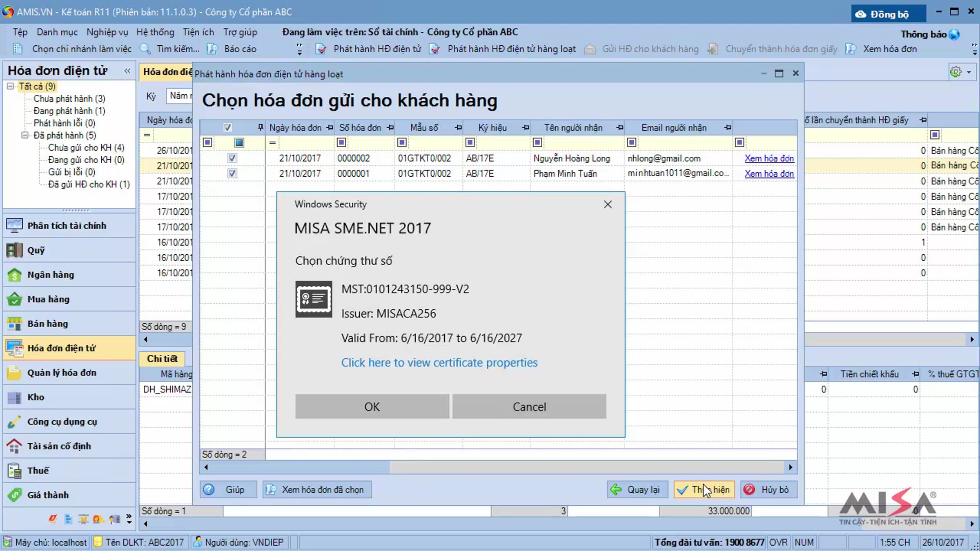The height and width of the screenshot is (551, 980).
Task: Click the Xem hóa đơn toolbar icon
Action: click(851, 49)
